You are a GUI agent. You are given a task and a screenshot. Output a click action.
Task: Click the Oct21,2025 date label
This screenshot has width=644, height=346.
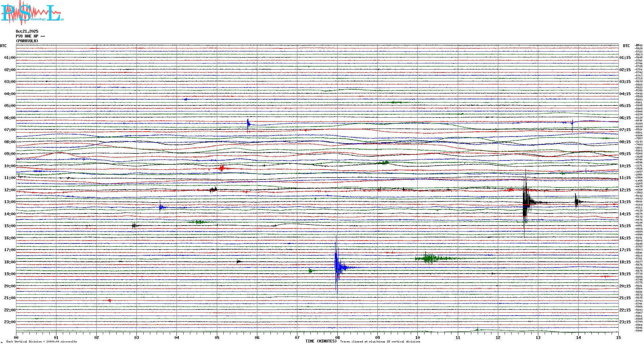click(27, 31)
